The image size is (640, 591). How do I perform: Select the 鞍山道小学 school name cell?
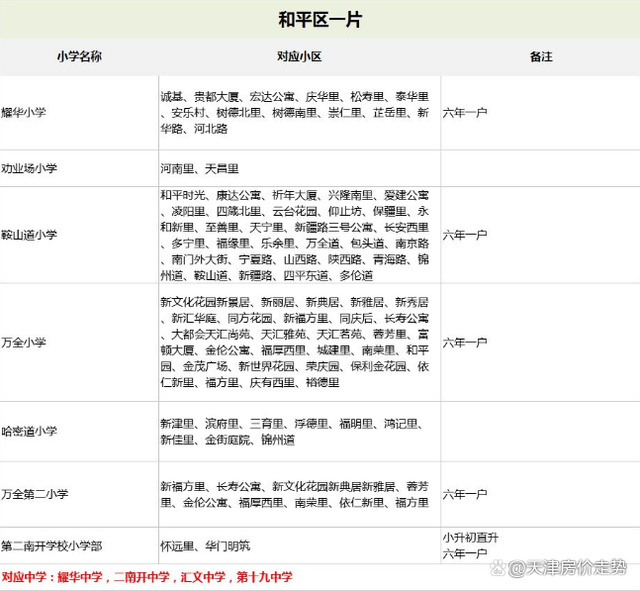point(30,234)
